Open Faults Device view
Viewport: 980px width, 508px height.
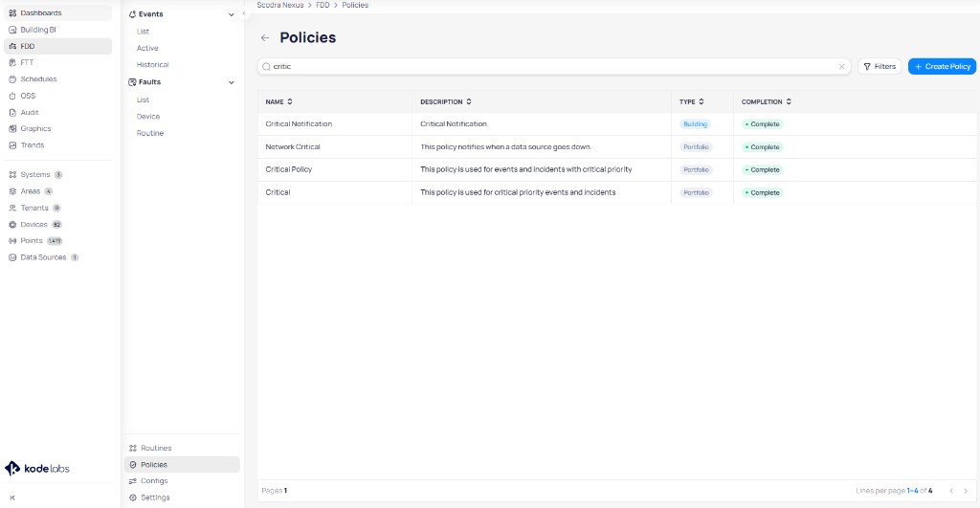[x=148, y=117]
